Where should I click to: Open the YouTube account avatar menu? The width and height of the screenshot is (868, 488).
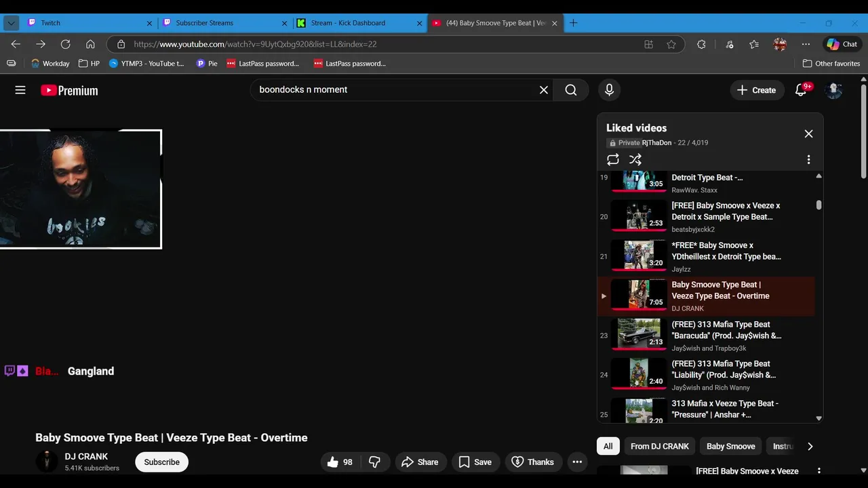[x=834, y=89]
